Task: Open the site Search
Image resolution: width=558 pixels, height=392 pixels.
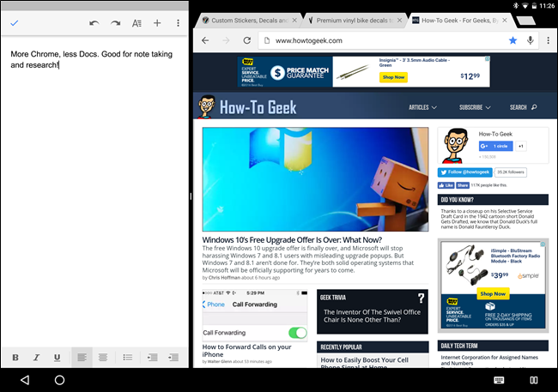Action: click(523, 107)
